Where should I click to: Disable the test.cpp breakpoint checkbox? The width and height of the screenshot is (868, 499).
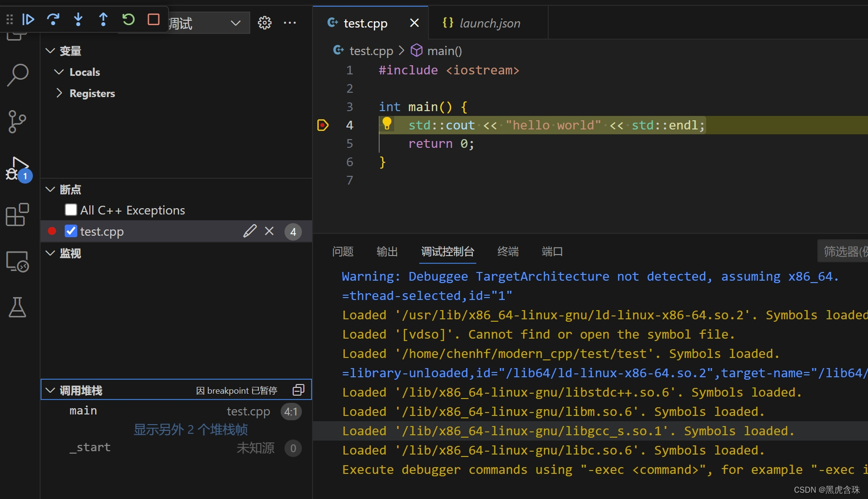[x=71, y=231]
